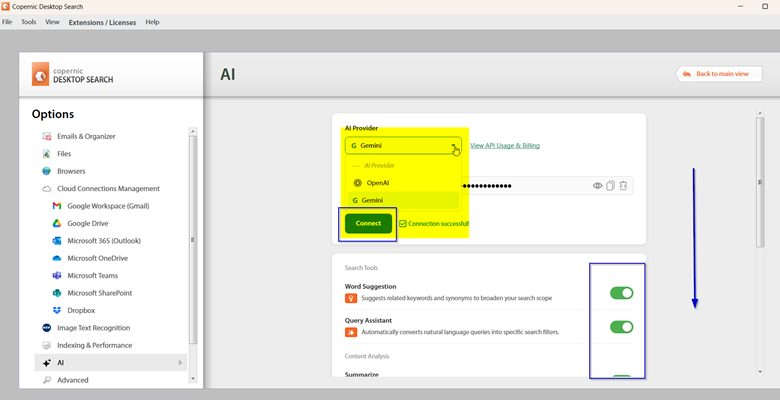Copy the API key with copy icon
The width and height of the screenshot is (780, 400).
pyautogui.click(x=610, y=186)
